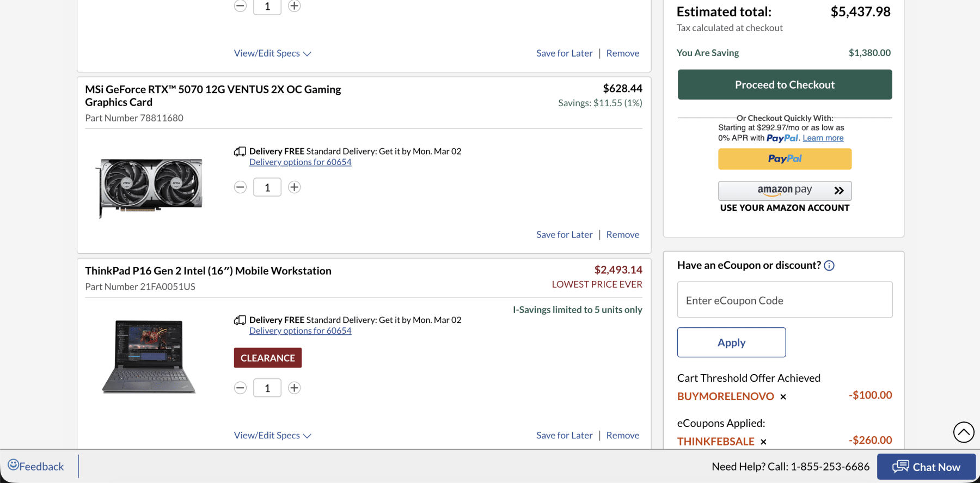This screenshot has width=980, height=483.
Task: Increase quantity of MSI GeForce RTX 5070
Action: pyautogui.click(x=295, y=187)
